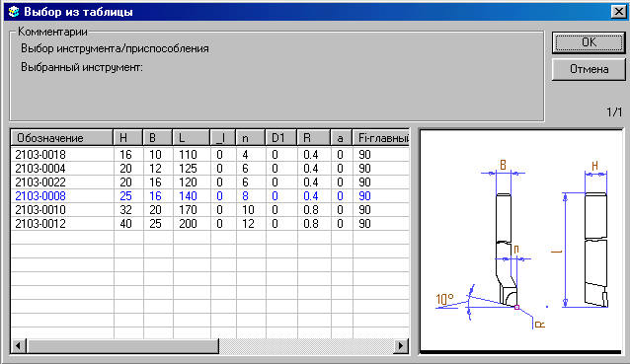Screen dimensions: 630x364
Task: Click L value 170 in row 2103-0010
Action: (188, 210)
